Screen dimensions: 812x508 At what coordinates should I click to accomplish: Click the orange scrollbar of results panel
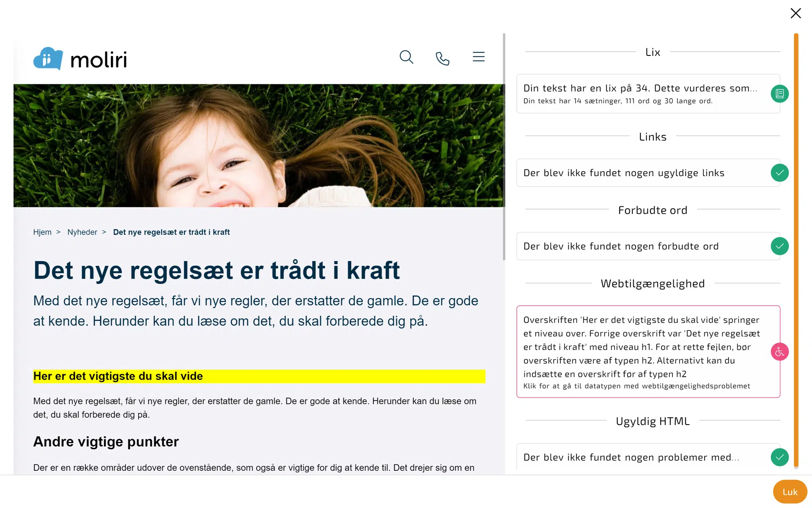click(796, 250)
